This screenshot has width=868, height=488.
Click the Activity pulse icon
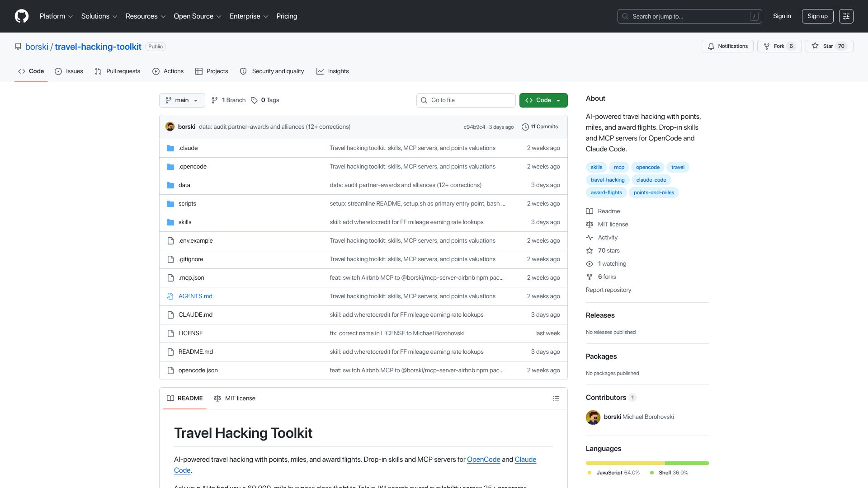click(x=590, y=238)
